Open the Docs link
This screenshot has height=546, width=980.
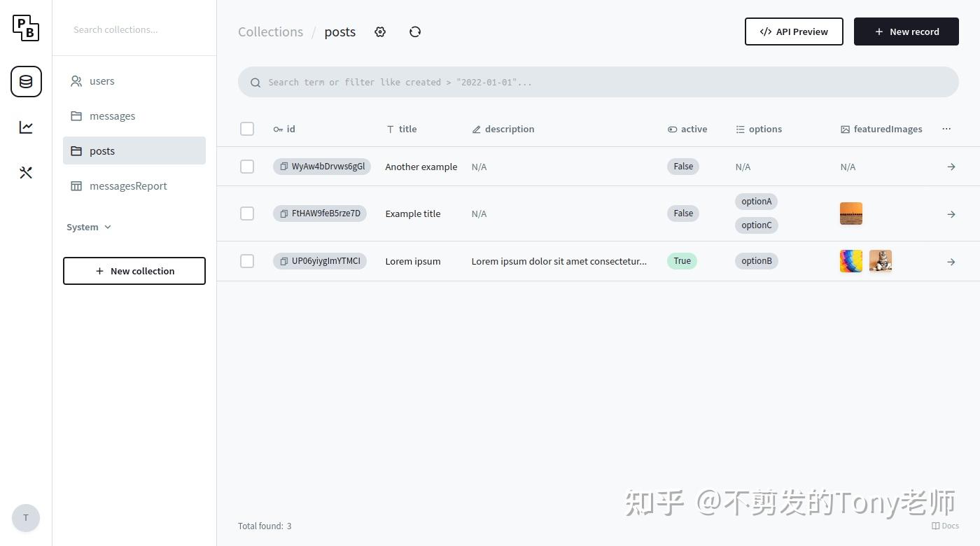coord(946,526)
